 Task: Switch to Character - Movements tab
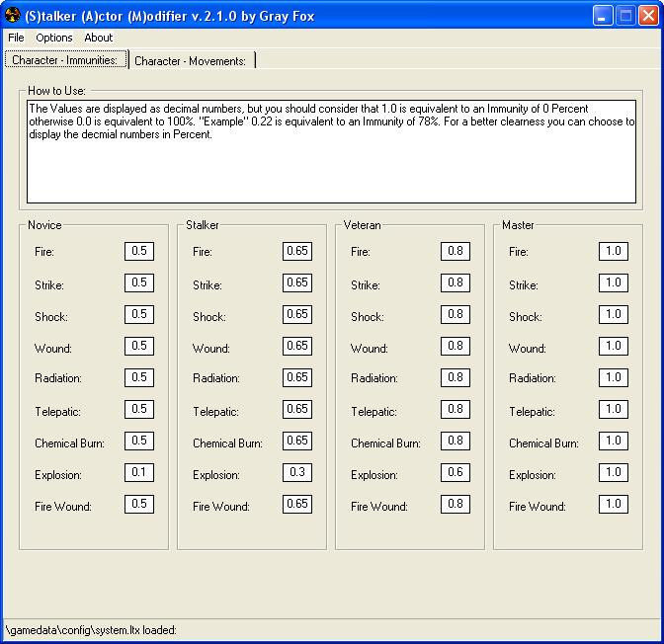[x=191, y=60]
